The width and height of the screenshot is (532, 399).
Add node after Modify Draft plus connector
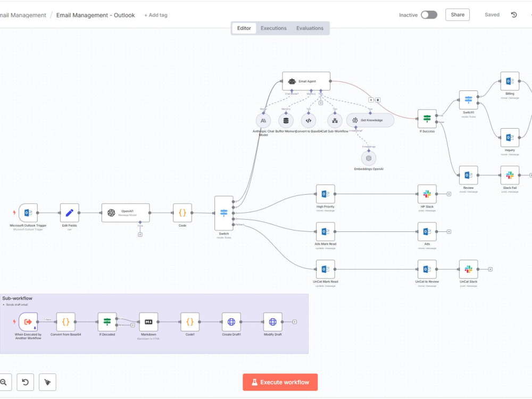coord(295,322)
